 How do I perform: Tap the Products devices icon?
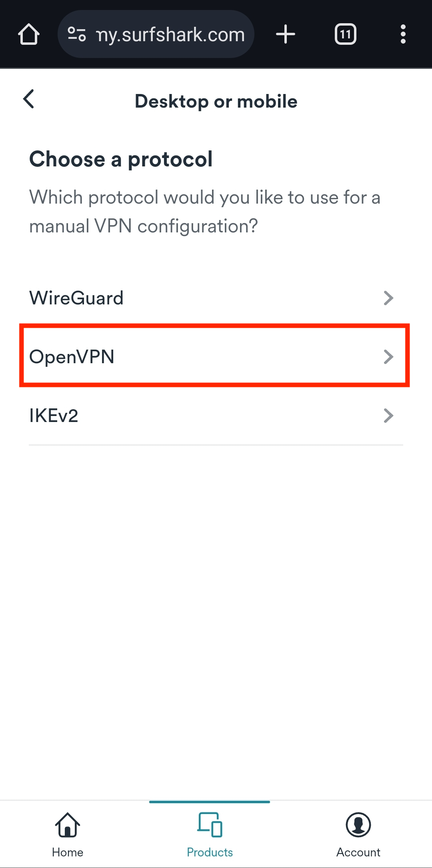pos(210,825)
